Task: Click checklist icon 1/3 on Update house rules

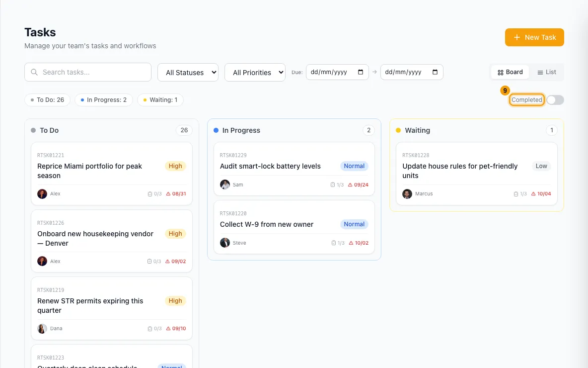Action: [515, 194]
